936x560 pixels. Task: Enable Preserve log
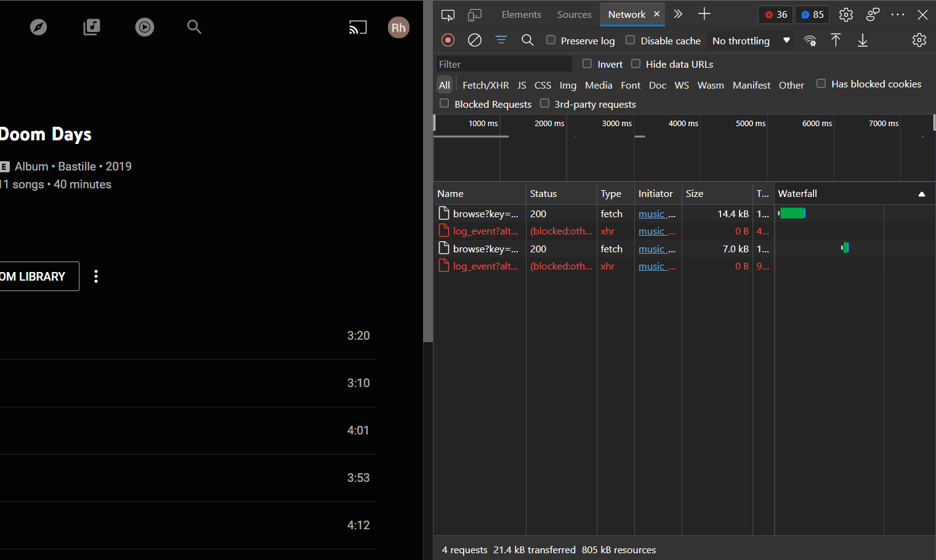[x=550, y=40]
